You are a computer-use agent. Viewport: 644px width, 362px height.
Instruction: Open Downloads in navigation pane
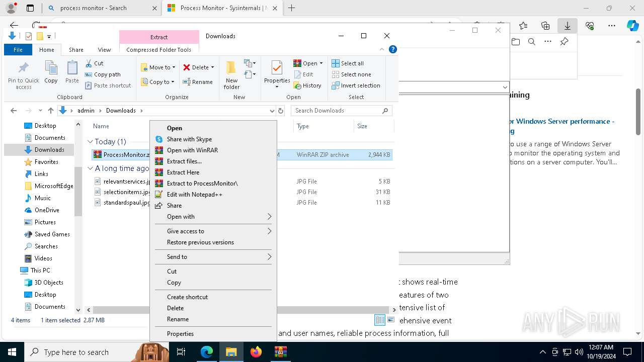pos(49,150)
